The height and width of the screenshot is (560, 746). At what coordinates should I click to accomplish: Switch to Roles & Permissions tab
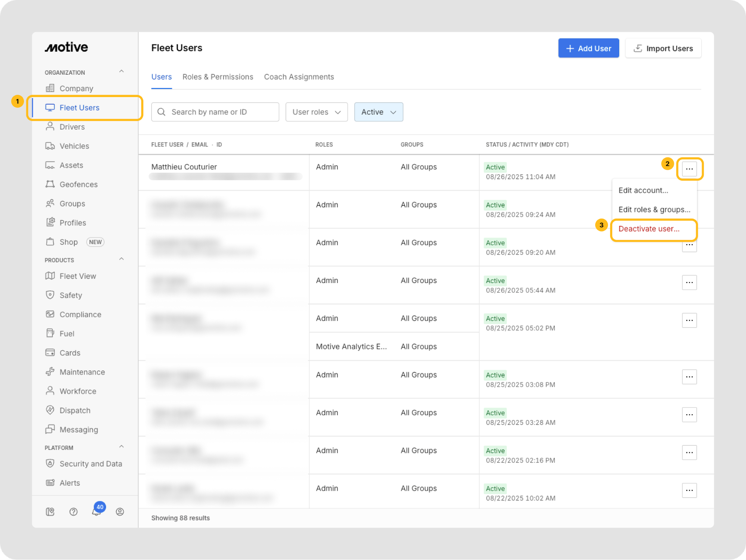tap(218, 77)
